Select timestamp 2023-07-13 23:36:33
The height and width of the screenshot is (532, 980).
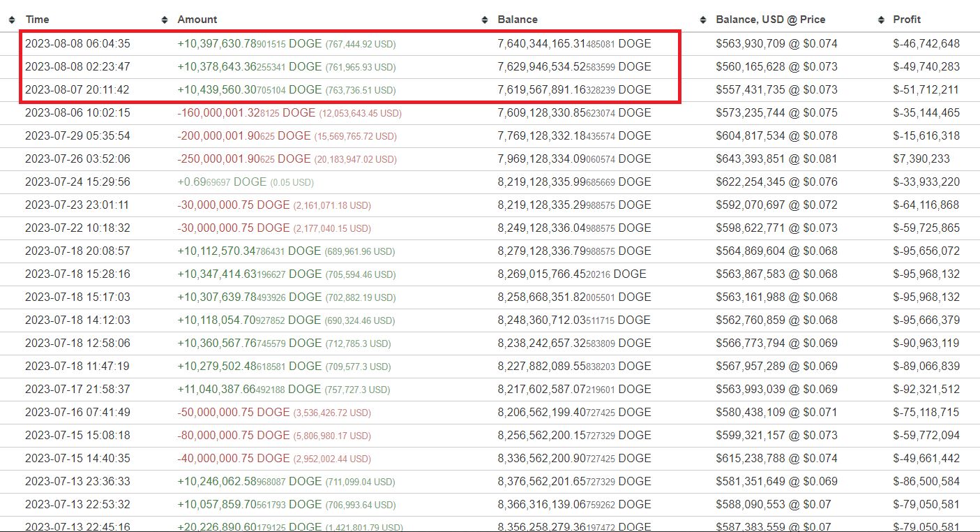click(x=77, y=481)
